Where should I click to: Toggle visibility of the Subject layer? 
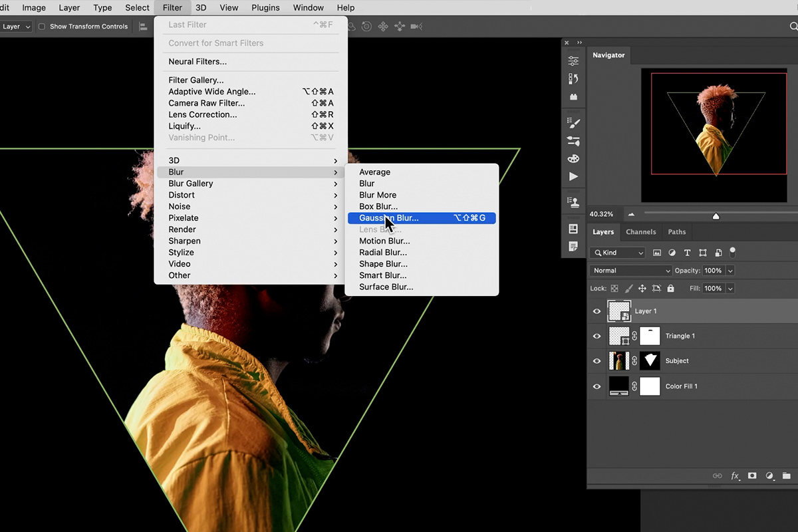(597, 361)
